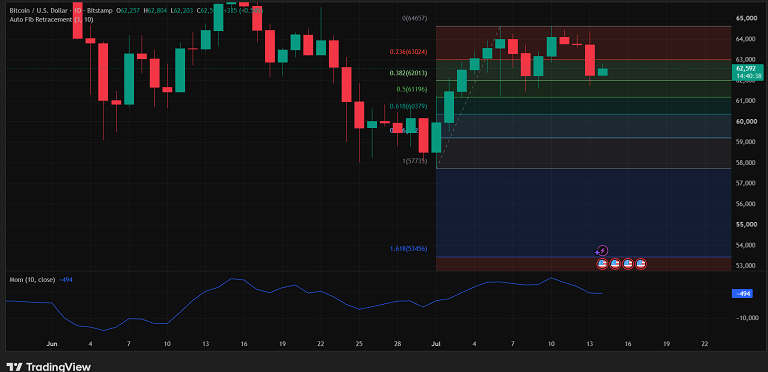Click the 0.236(63024) Fibonacci level label
Screen dimensions: 768x372
click(408, 51)
